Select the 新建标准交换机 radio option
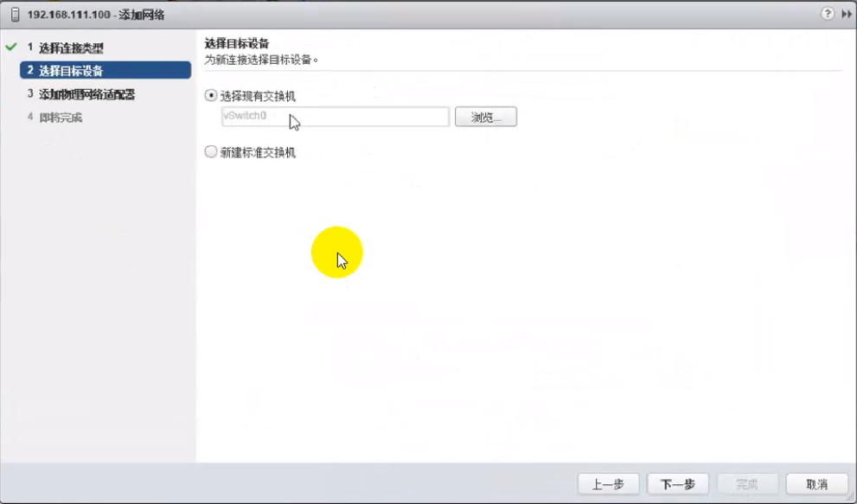 [x=210, y=151]
